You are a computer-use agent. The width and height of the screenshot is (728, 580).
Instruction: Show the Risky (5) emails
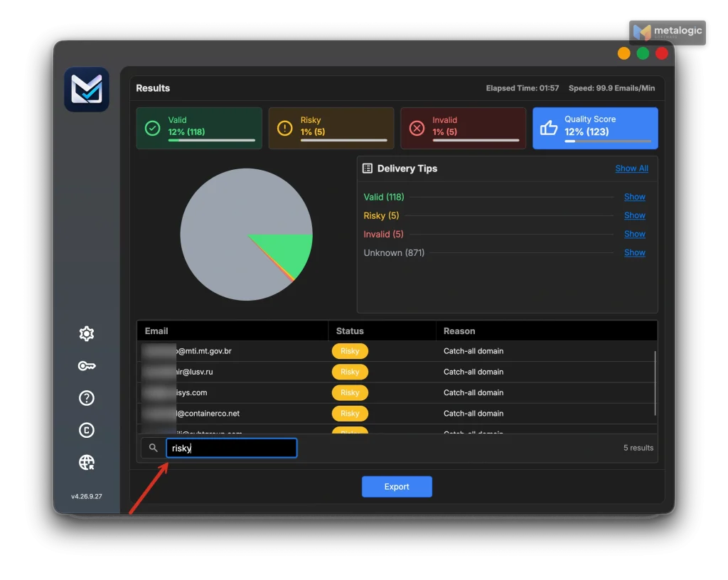point(635,215)
